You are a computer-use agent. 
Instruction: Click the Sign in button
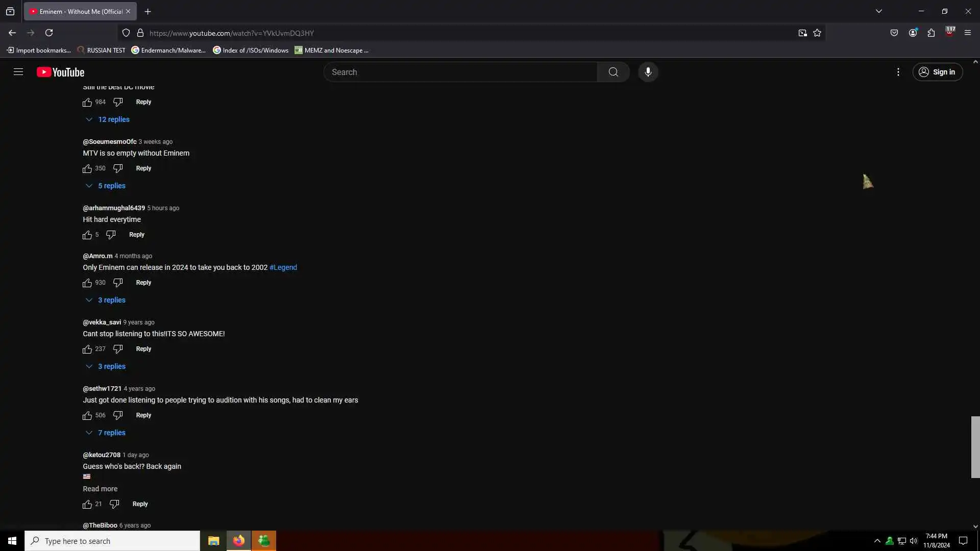click(x=937, y=72)
